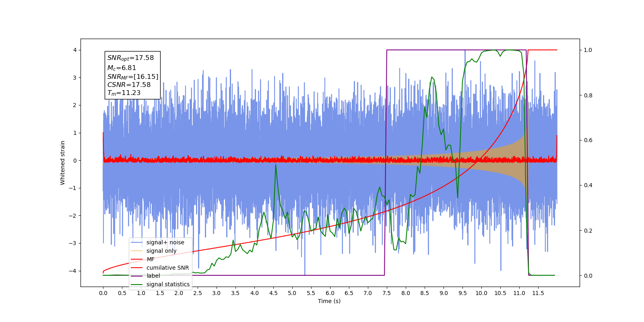The height and width of the screenshot is (322, 644).
Task: Click the 'cumilative SNR' legend label
Action: [x=167, y=268]
